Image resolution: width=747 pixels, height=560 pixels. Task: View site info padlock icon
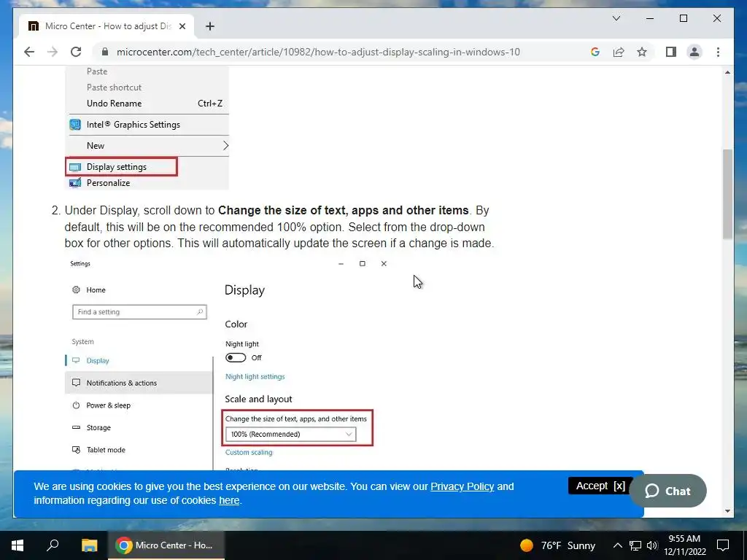click(105, 52)
